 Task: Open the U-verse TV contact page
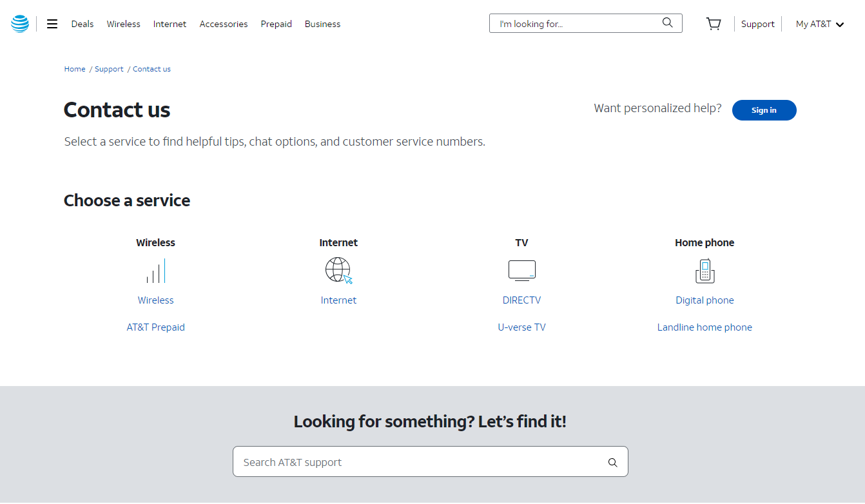[x=521, y=327]
